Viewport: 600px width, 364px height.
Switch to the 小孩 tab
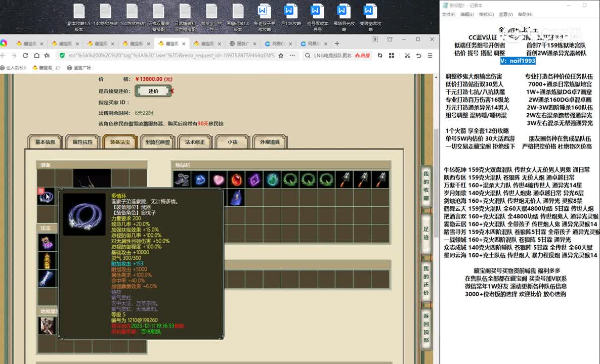(232, 142)
